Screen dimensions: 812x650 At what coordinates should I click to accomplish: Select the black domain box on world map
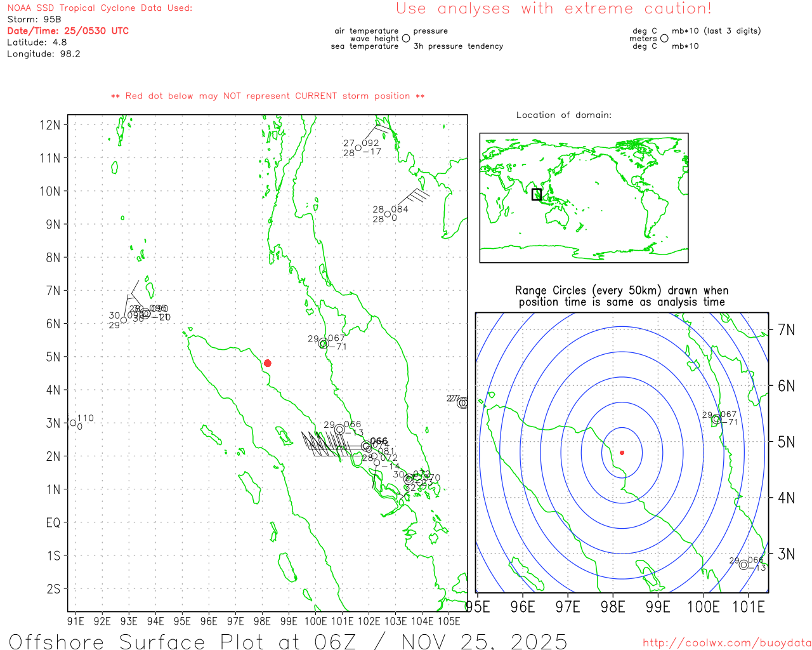point(537,194)
